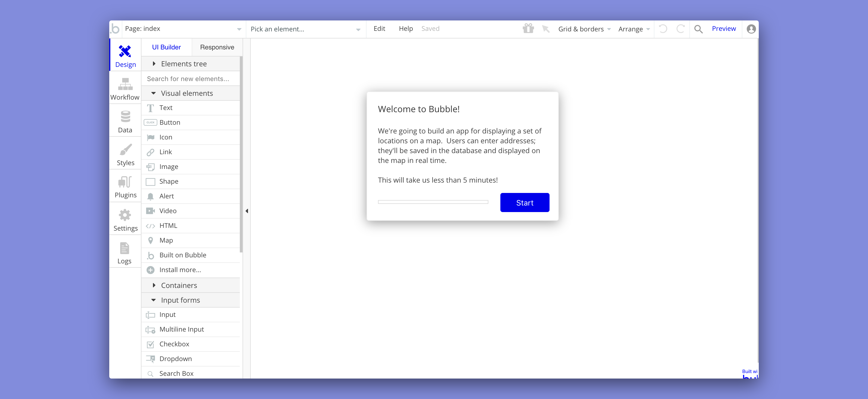Open the Grid & borders dropdown
868x399 pixels.
pyautogui.click(x=584, y=29)
